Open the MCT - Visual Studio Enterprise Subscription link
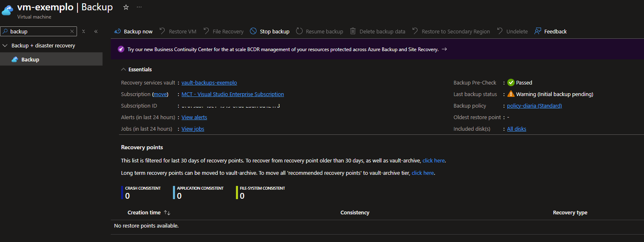The width and height of the screenshot is (644, 242). coord(233,94)
